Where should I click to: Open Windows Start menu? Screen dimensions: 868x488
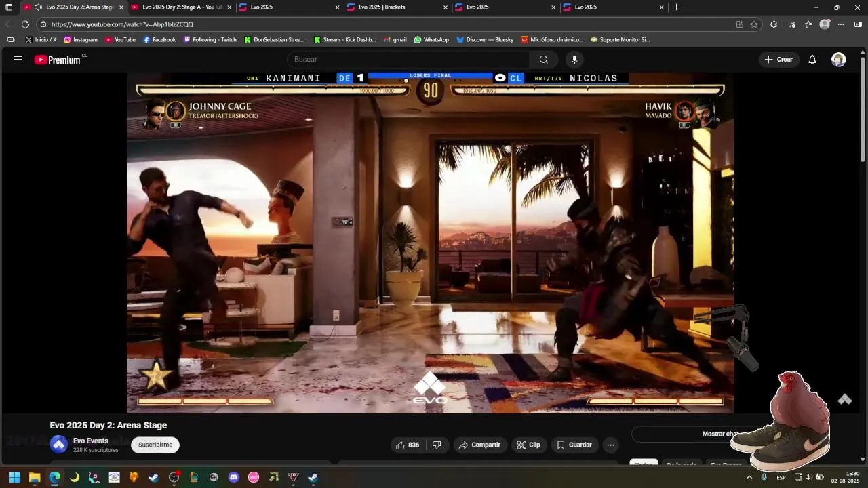14,477
